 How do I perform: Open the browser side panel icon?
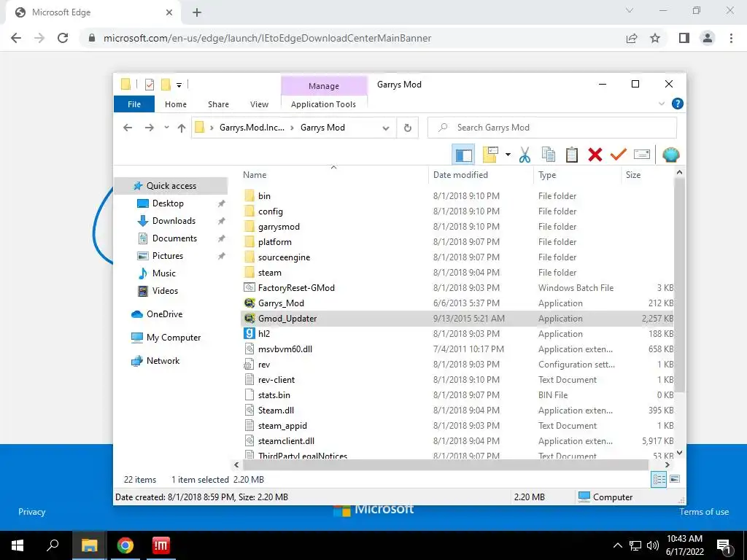(684, 38)
